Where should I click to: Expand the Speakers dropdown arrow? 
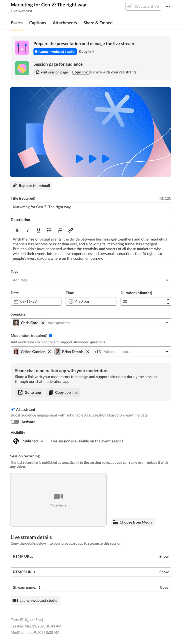[x=167, y=323]
